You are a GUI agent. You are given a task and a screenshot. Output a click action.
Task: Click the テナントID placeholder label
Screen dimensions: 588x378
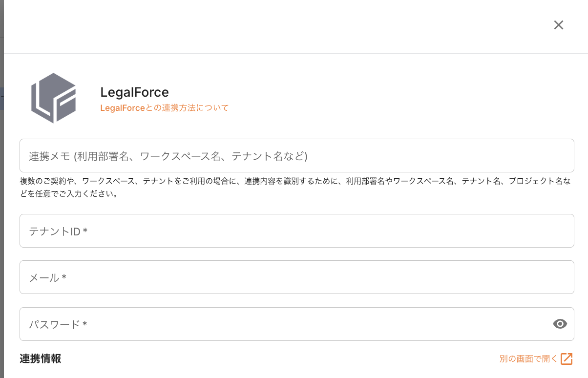pos(54,231)
